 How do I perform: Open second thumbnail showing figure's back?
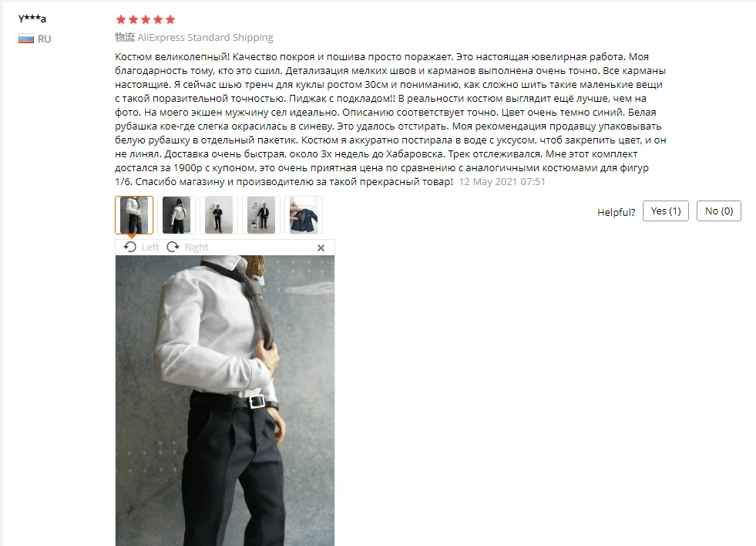pos(176,215)
